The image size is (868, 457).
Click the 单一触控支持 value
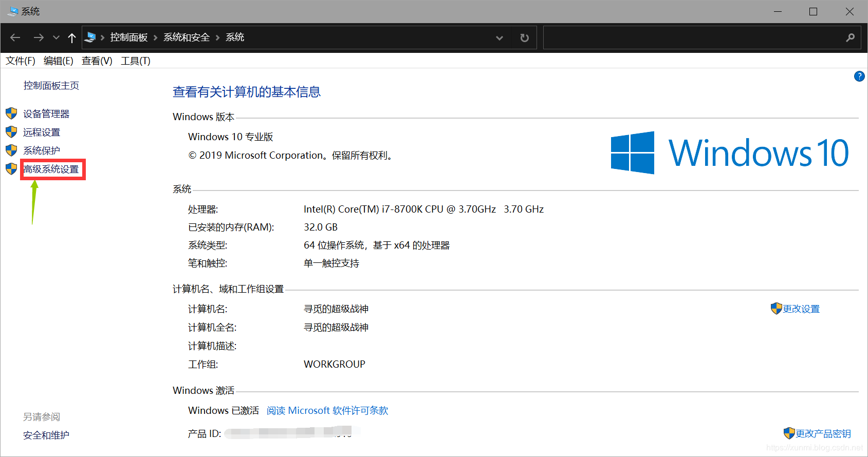coord(331,263)
